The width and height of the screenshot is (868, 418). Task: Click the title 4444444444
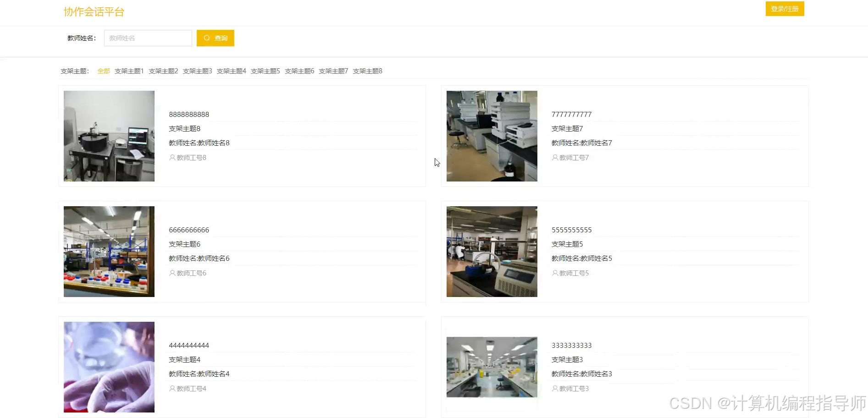pyautogui.click(x=189, y=346)
